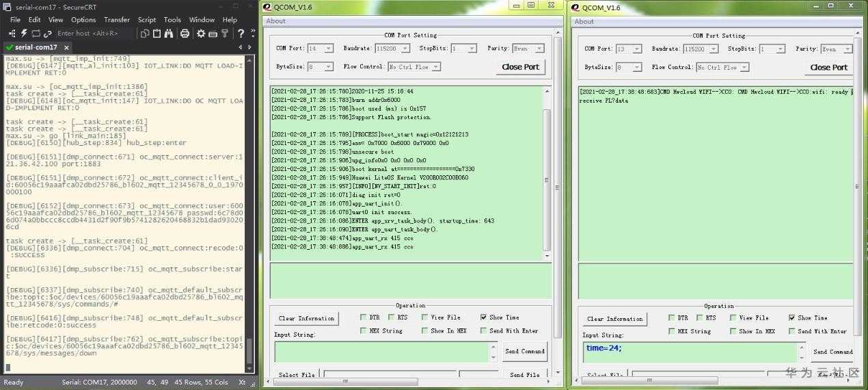
Task: Open the public key tool icon
Action: coord(223,33)
